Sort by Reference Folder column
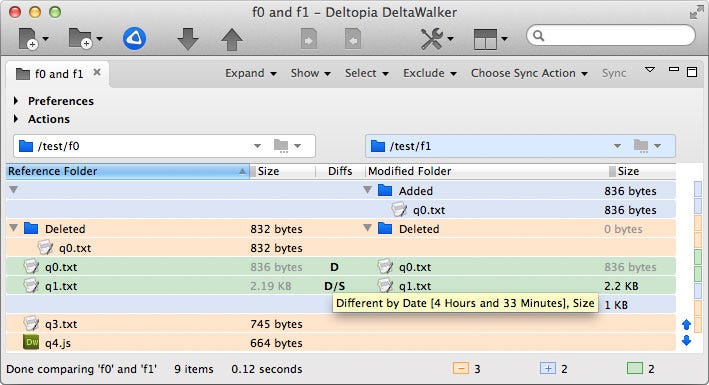Image resolution: width=709 pixels, height=385 pixels. (x=128, y=171)
